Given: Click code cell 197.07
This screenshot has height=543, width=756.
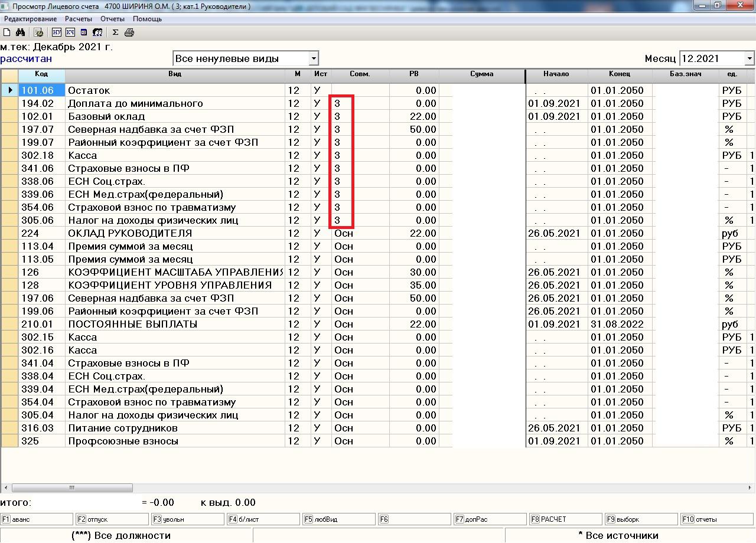Looking at the screenshot, I should click(41, 129).
